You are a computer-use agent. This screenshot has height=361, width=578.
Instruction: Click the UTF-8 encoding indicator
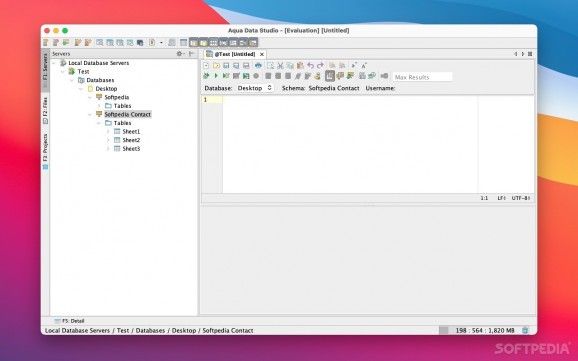point(520,198)
